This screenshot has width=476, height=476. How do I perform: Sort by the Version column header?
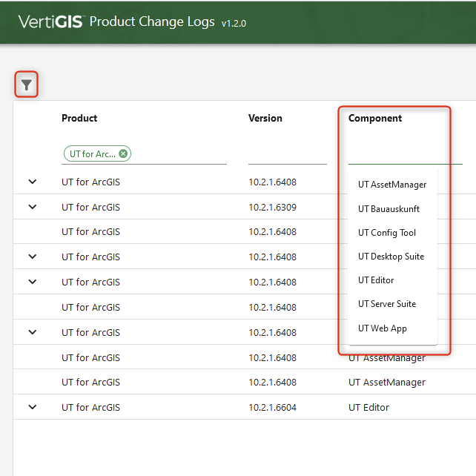(265, 118)
